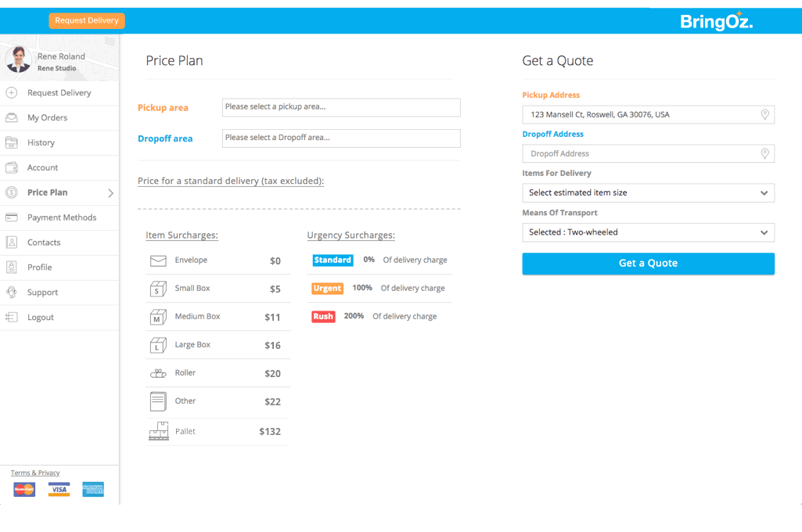Click the Request Delivery plus icon in sidebar

(12, 92)
